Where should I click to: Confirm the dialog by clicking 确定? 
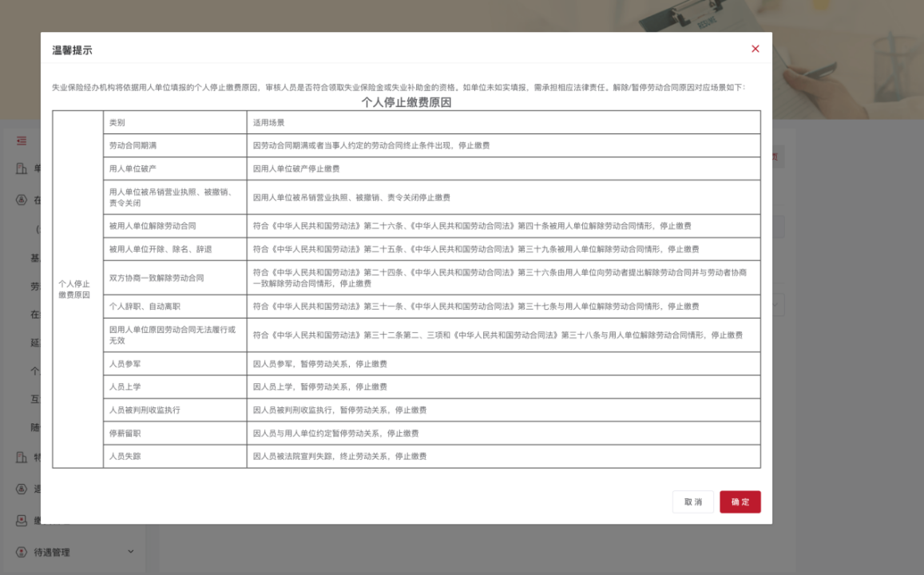[740, 502]
